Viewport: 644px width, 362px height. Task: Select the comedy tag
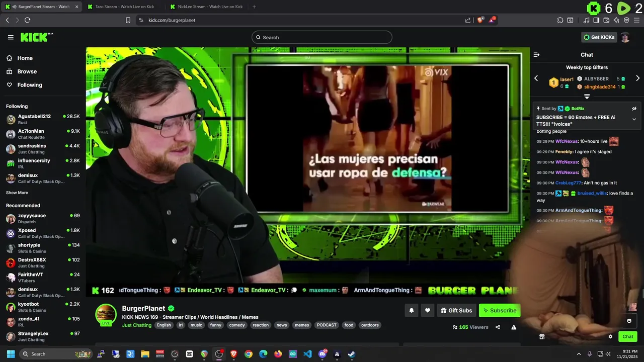point(237,325)
